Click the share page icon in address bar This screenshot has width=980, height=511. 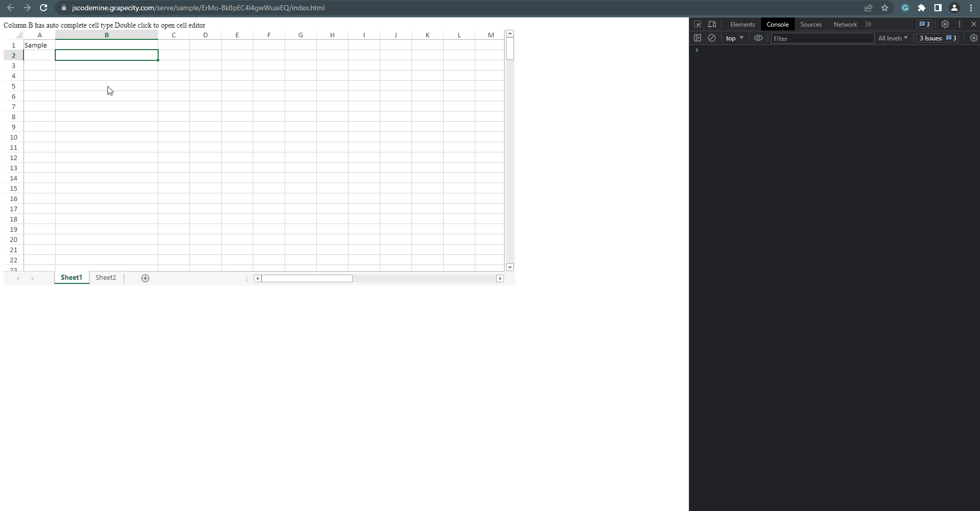coord(868,8)
